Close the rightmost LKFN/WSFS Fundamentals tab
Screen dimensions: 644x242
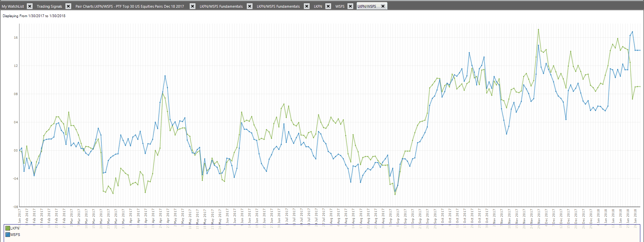pos(307,6)
